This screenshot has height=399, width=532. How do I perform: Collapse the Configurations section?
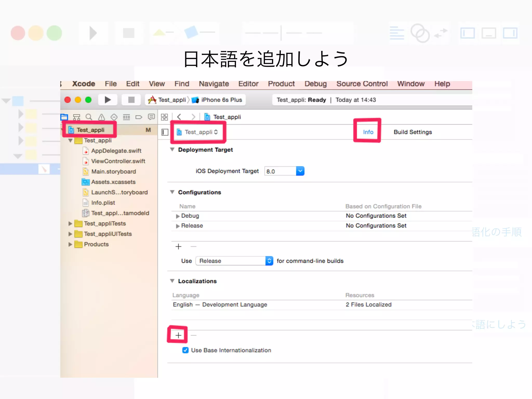(172, 192)
